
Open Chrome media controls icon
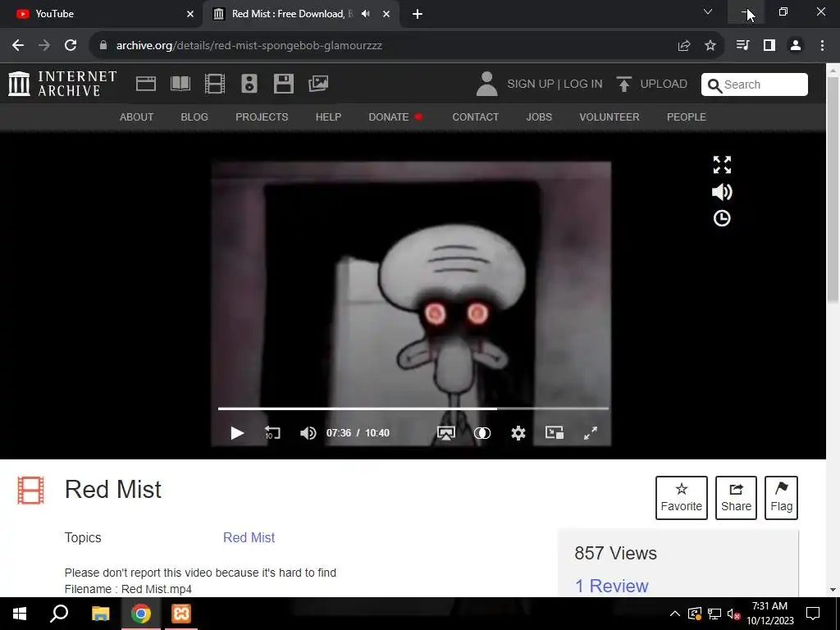(x=742, y=46)
